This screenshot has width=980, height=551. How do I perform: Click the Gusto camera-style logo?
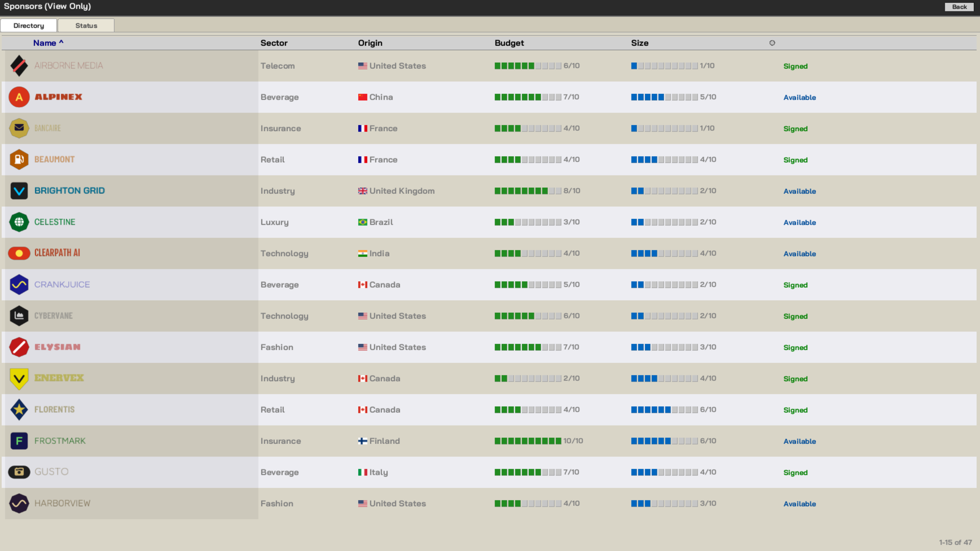pos(19,472)
